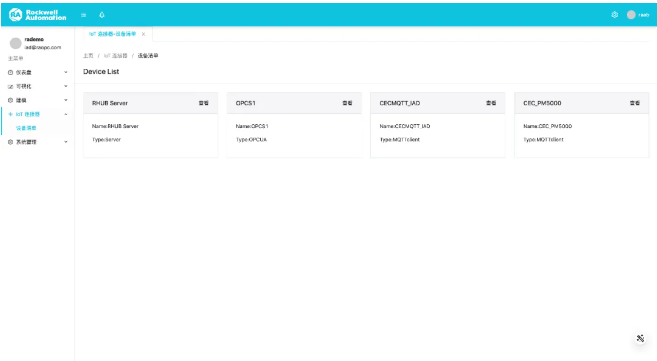Open 设备清单 submenu item in sidebar

[26, 128]
